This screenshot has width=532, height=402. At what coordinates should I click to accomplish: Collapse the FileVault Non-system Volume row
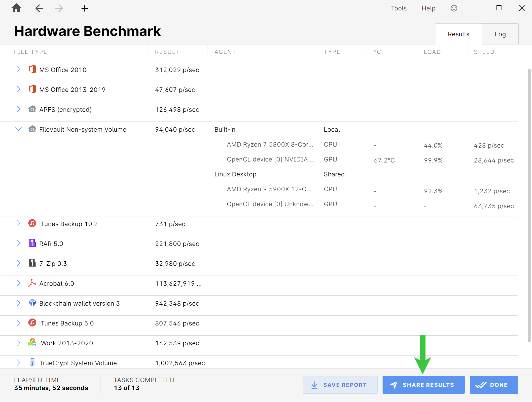(x=18, y=129)
